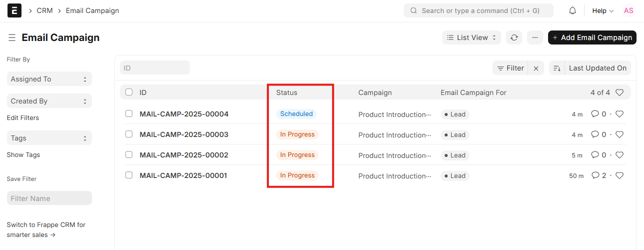Open the List View switcher

pyautogui.click(x=471, y=37)
